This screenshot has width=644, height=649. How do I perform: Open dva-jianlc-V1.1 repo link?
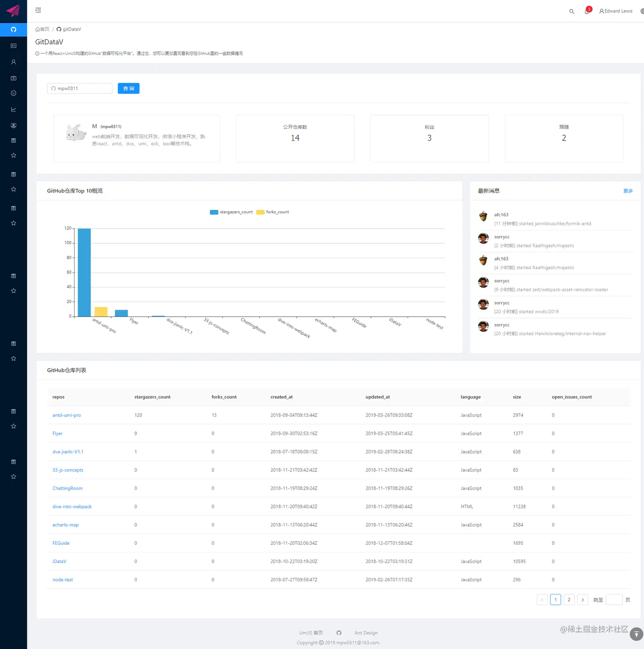(68, 452)
